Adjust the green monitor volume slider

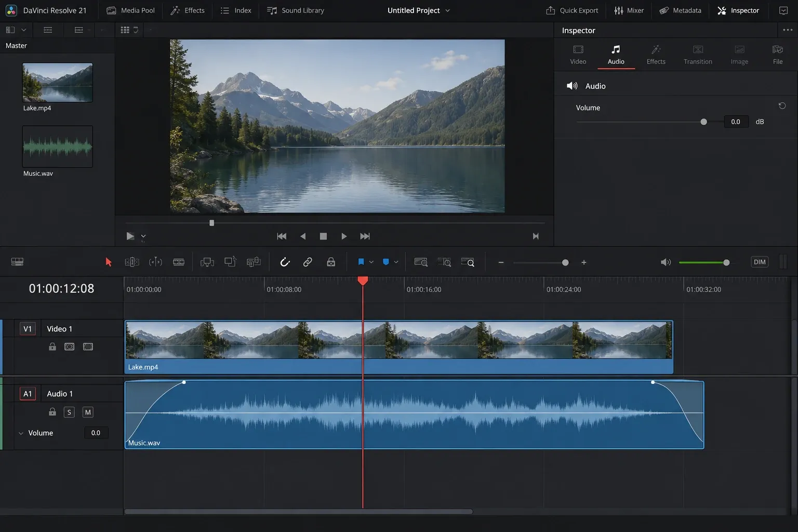coord(726,262)
